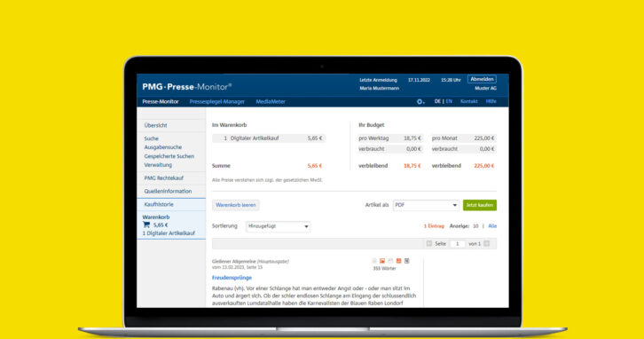Click the green Jetzt kaufen button
The image size is (644, 339).
point(480,205)
